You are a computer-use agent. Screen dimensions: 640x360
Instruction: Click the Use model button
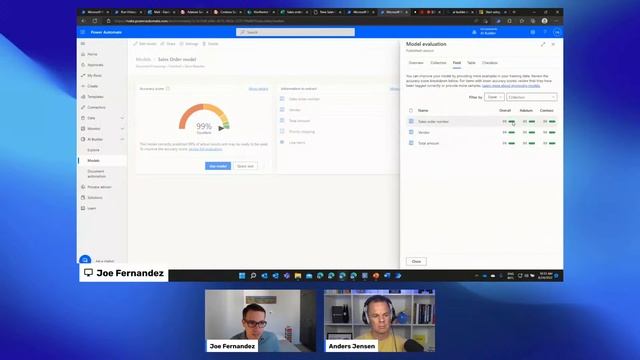click(218, 166)
